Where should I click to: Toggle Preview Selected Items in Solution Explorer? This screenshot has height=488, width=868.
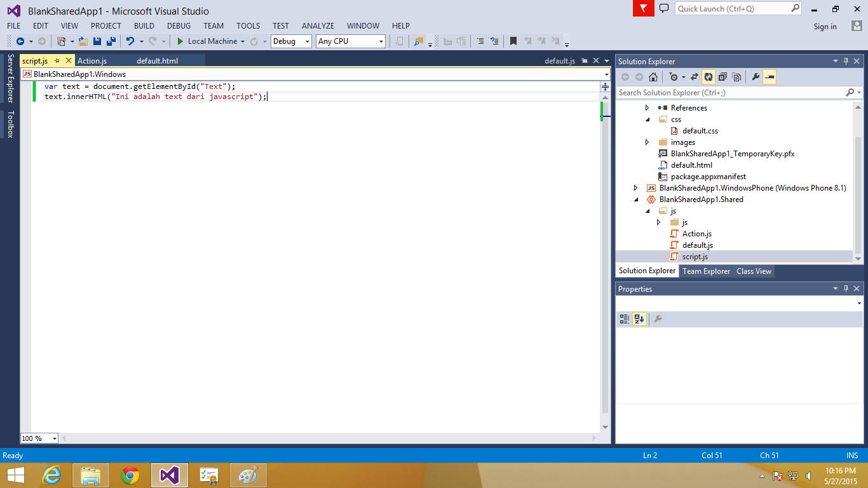pyautogui.click(x=768, y=76)
